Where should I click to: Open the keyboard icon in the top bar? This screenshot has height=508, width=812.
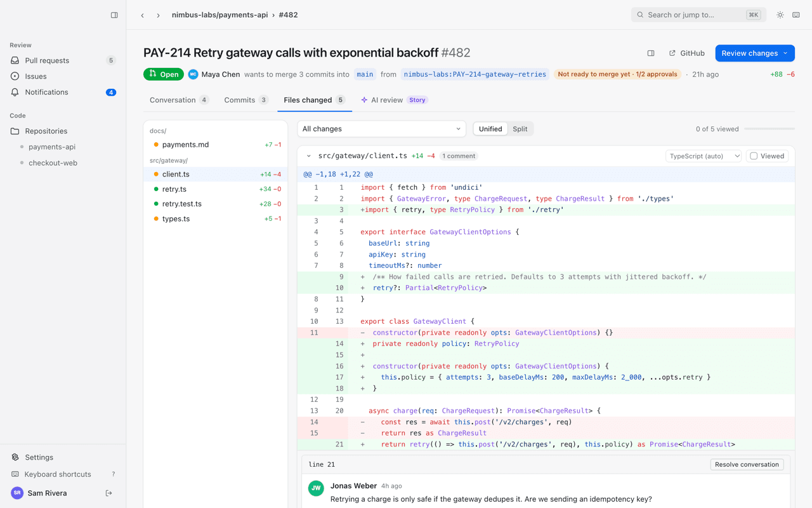coord(796,15)
